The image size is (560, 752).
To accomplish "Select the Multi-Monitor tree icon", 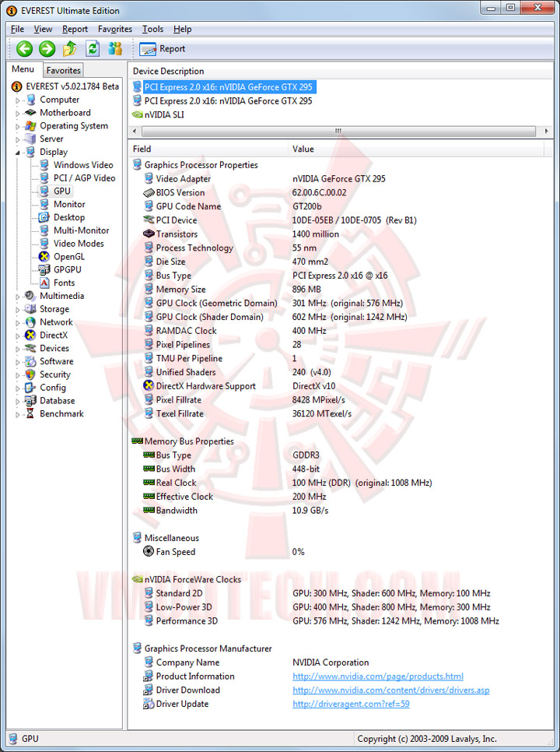I will pyautogui.click(x=44, y=230).
